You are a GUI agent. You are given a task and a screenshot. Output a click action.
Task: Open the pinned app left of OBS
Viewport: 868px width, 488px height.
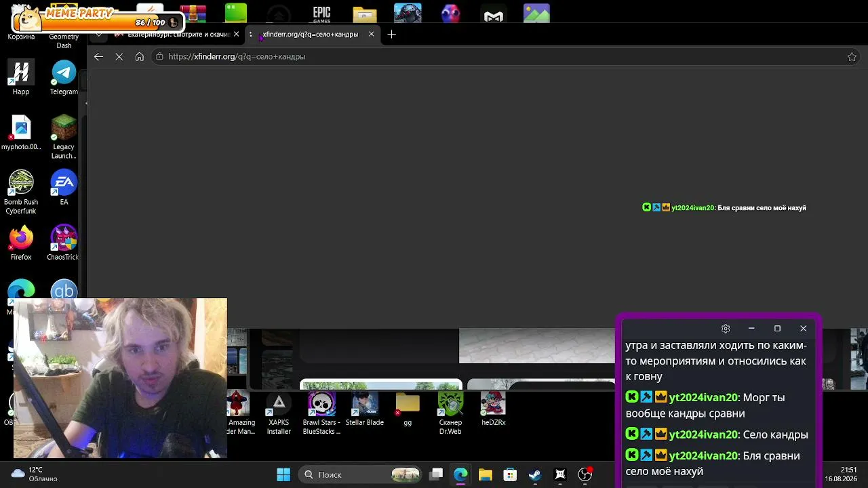click(560, 474)
